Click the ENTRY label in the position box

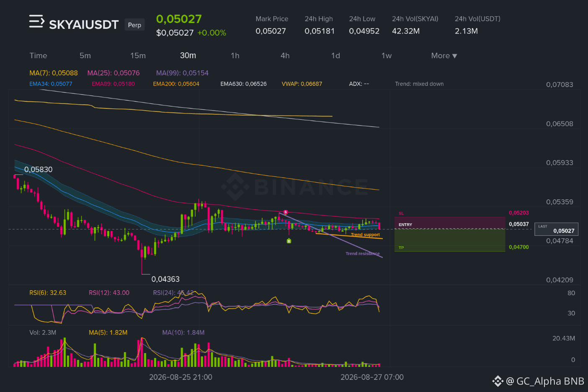pyautogui.click(x=405, y=225)
